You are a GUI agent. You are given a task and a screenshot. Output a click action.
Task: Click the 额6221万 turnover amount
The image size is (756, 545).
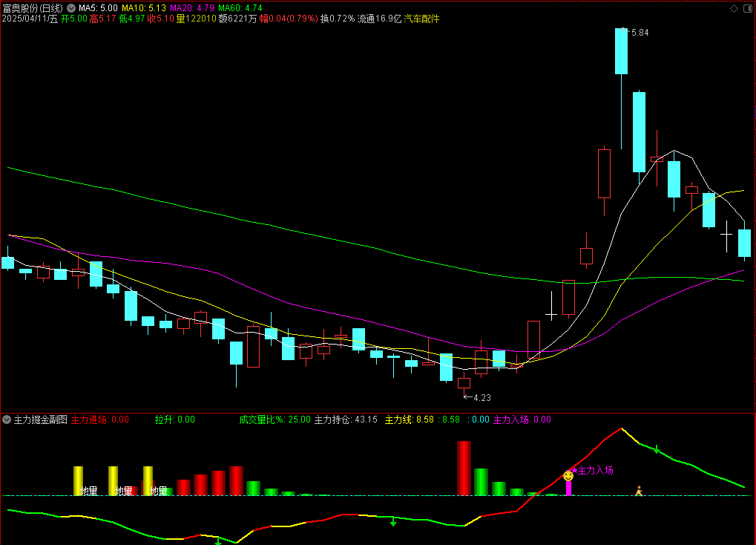tap(237, 19)
